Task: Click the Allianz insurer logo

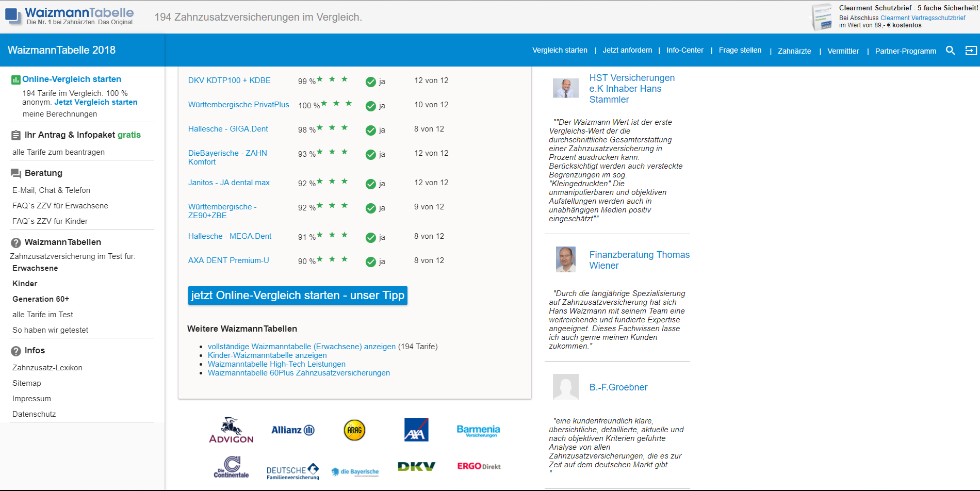Action: tap(293, 430)
